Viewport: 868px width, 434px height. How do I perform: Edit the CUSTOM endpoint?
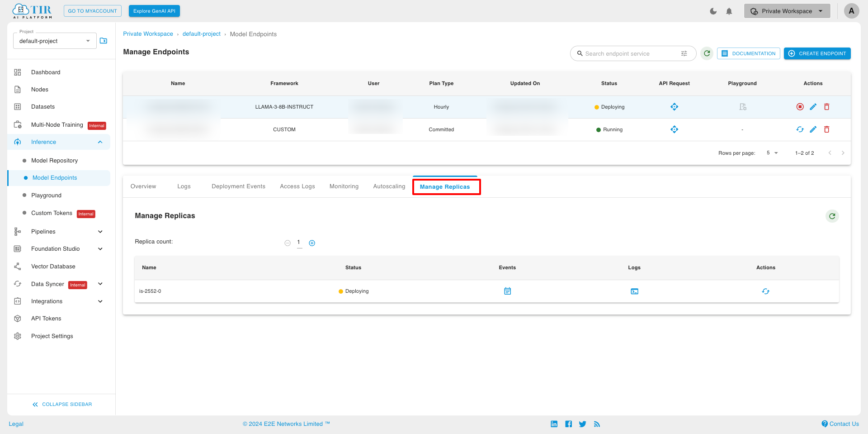coord(813,129)
